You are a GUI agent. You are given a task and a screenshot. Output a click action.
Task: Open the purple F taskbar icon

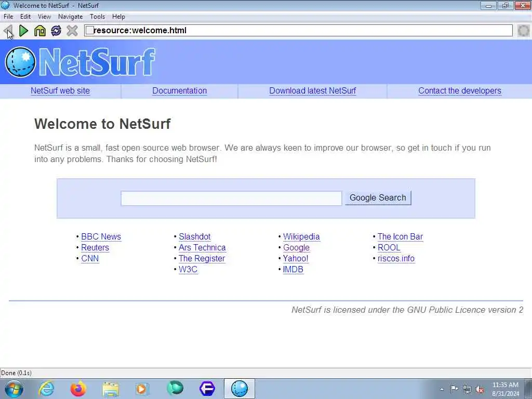(207, 389)
